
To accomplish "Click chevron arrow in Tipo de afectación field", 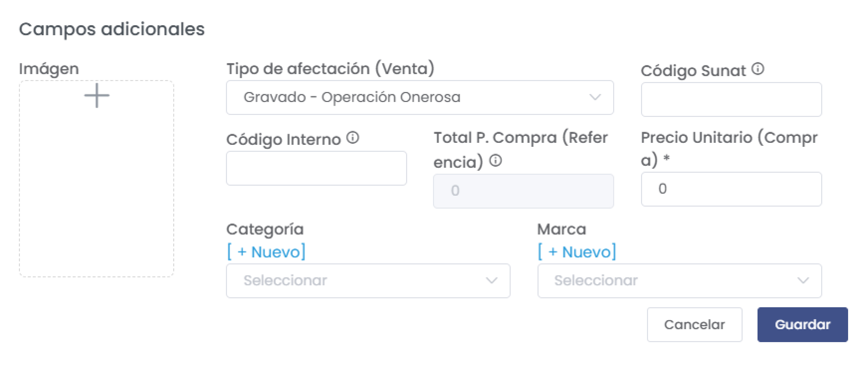I will pos(595,97).
